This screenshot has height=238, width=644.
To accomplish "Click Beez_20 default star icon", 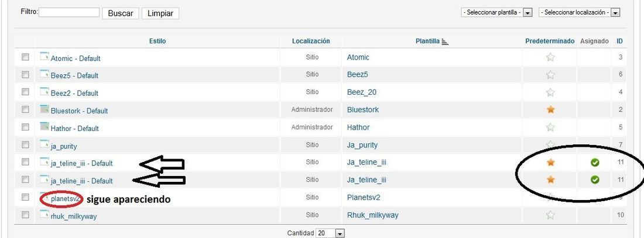I will coord(550,92).
